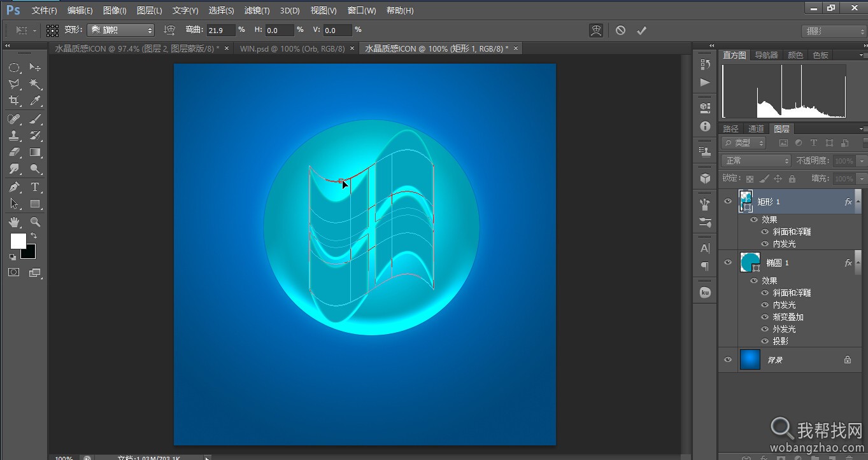
Task: Select the Gradient tool
Action: [35, 152]
